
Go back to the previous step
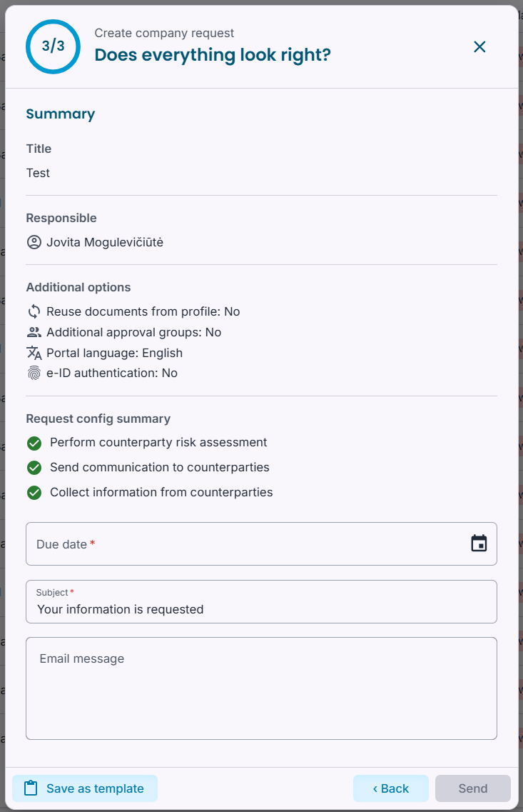click(x=390, y=788)
